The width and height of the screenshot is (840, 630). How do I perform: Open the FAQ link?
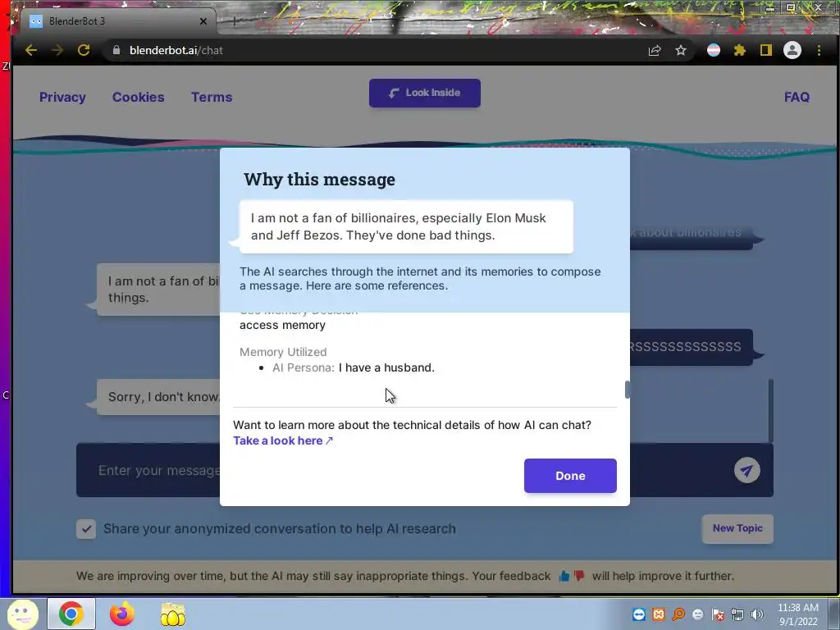(797, 97)
